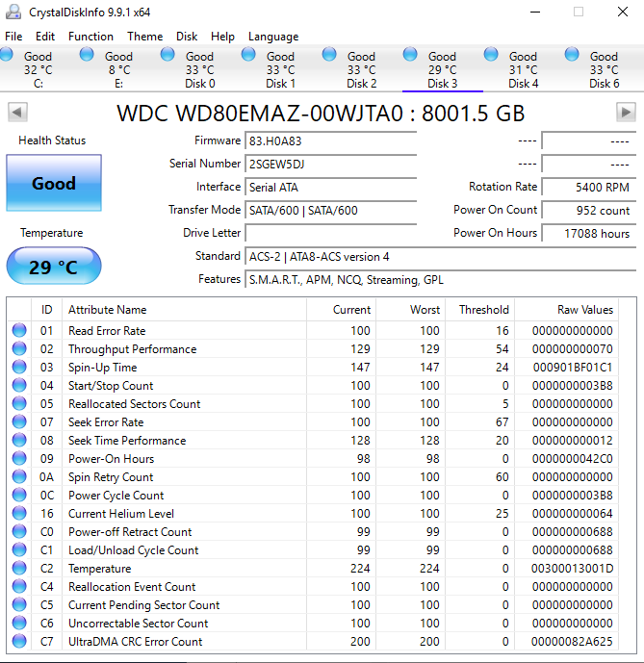Switch to the Disk 2 tab
This screenshot has height=663, width=644.
pyautogui.click(x=362, y=69)
